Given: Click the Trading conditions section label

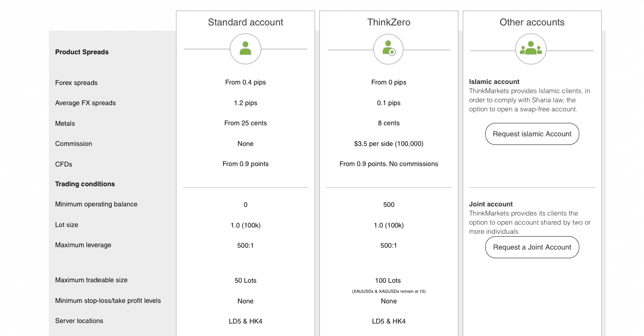Looking at the screenshot, I should [85, 184].
